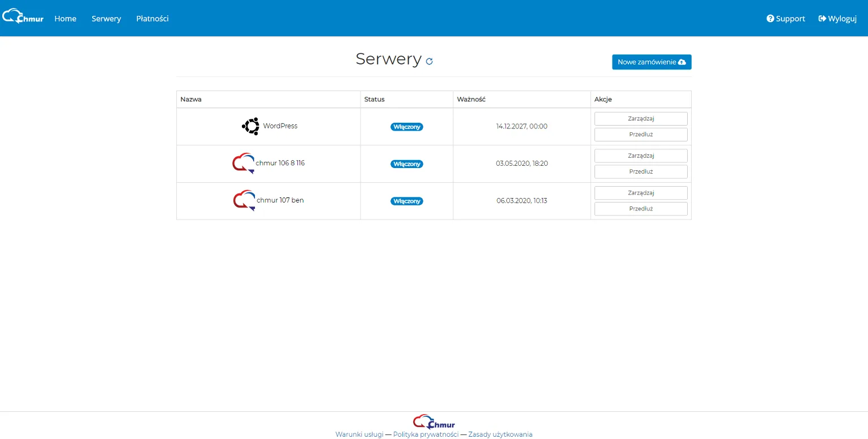Open the Polityka prywatności link
868x439 pixels.
(x=426, y=434)
